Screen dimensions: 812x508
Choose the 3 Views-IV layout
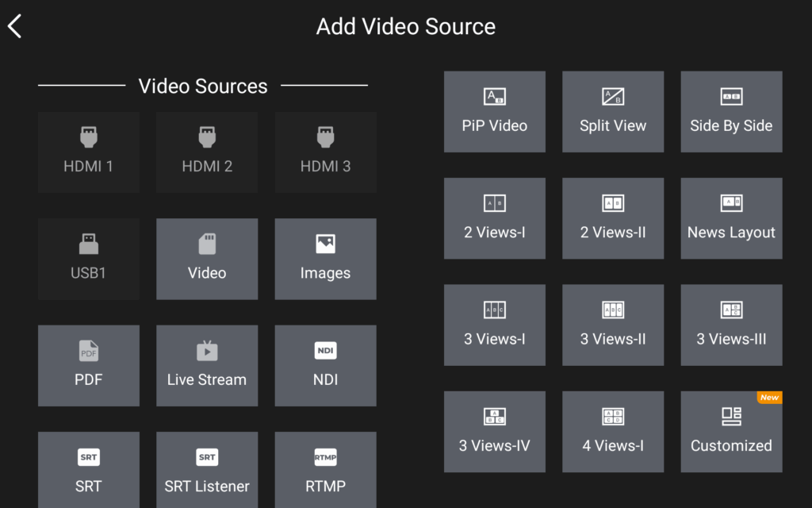(x=494, y=431)
